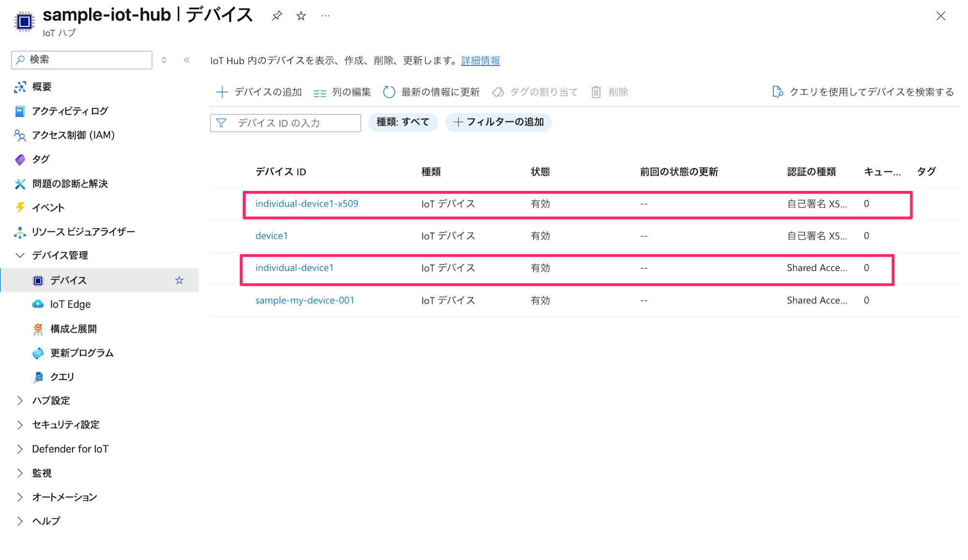Close the IoT hub blade

pos(940,16)
